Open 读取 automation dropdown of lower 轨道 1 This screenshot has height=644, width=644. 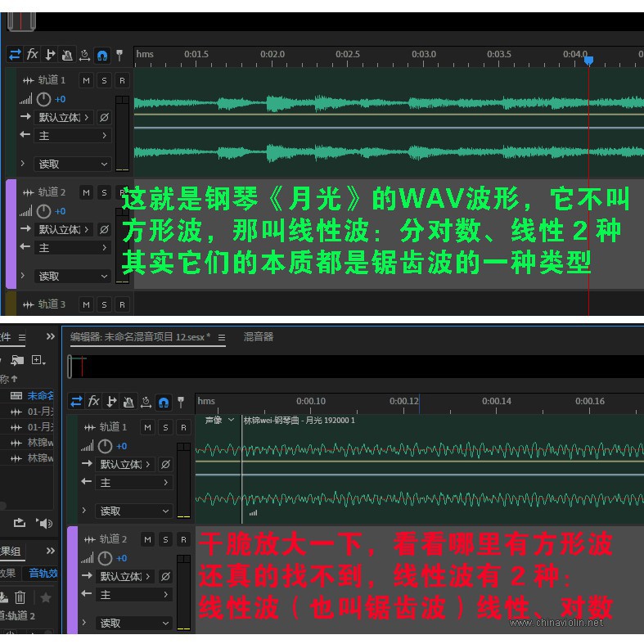click(x=134, y=511)
